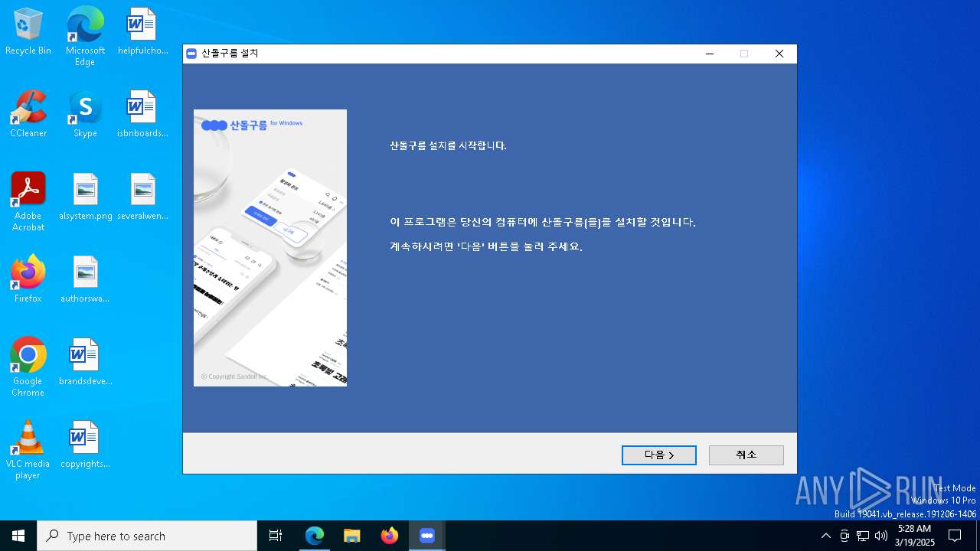Click the taskbar search box
Screen dimensions: 980x551
[x=147, y=536]
